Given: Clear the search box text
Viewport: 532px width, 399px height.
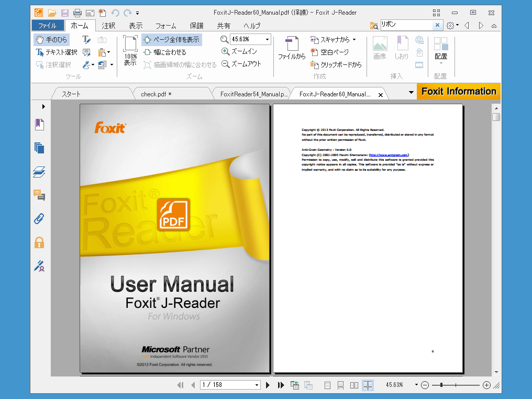Looking at the screenshot, I should [x=437, y=25].
